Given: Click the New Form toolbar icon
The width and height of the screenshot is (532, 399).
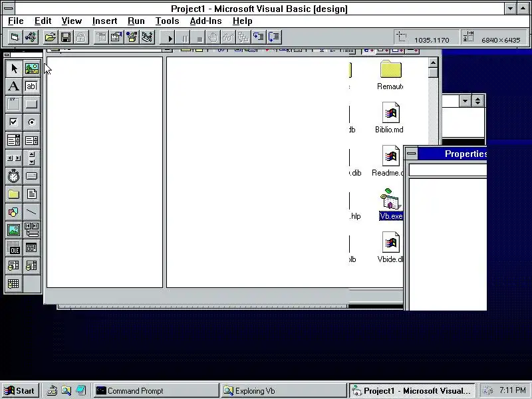Looking at the screenshot, I should (x=15, y=37).
